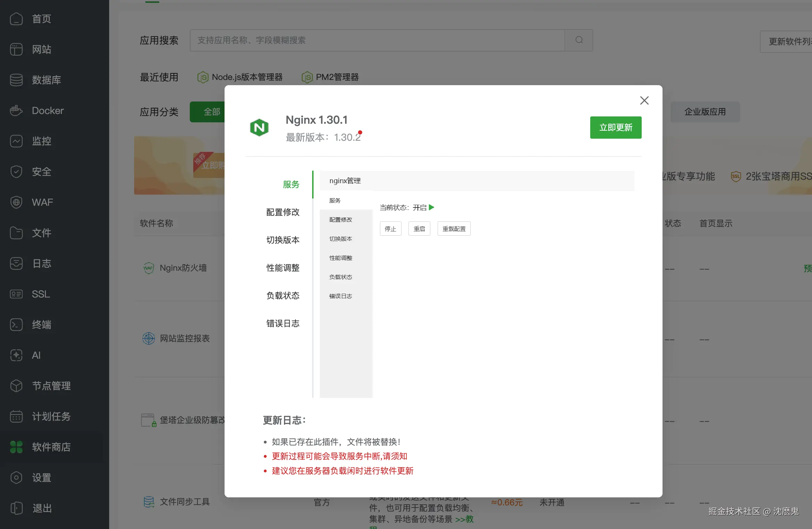Close the Nginx dialog
This screenshot has height=529, width=812.
[644, 100]
